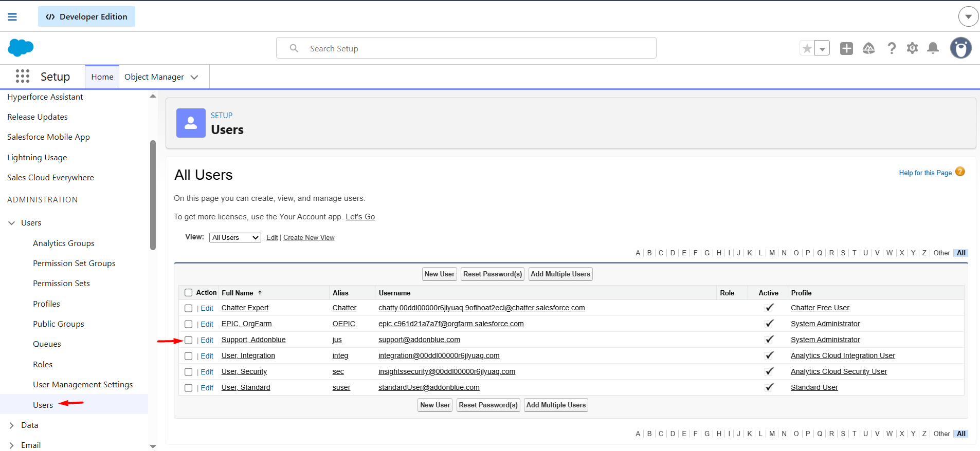Click the bottom Add Multiple Users button
This screenshot has height=451, width=980.
(556, 405)
